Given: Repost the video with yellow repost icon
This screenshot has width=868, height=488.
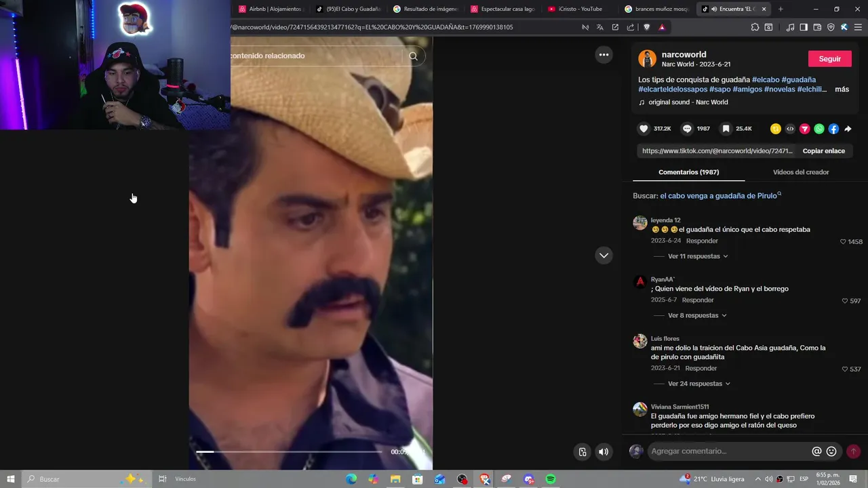Looking at the screenshot, I should (776, 129).
